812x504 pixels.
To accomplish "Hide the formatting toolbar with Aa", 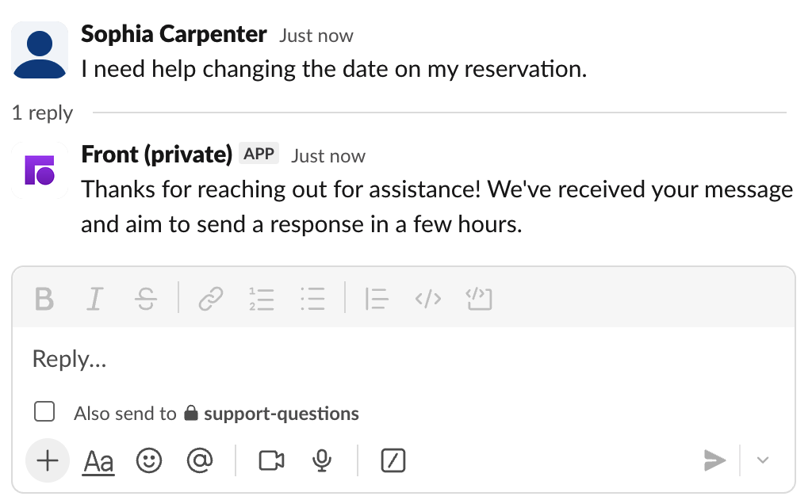I will point(98,461).
